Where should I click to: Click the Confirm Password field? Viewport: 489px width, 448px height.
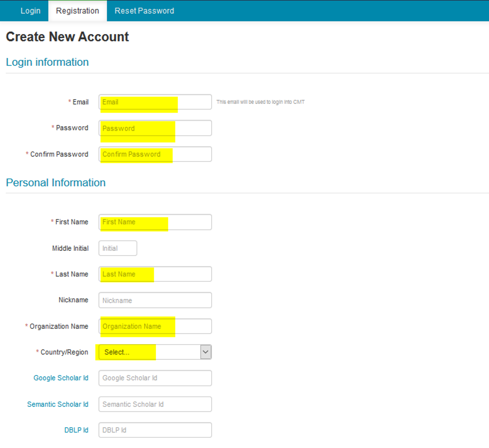[155, 154]
